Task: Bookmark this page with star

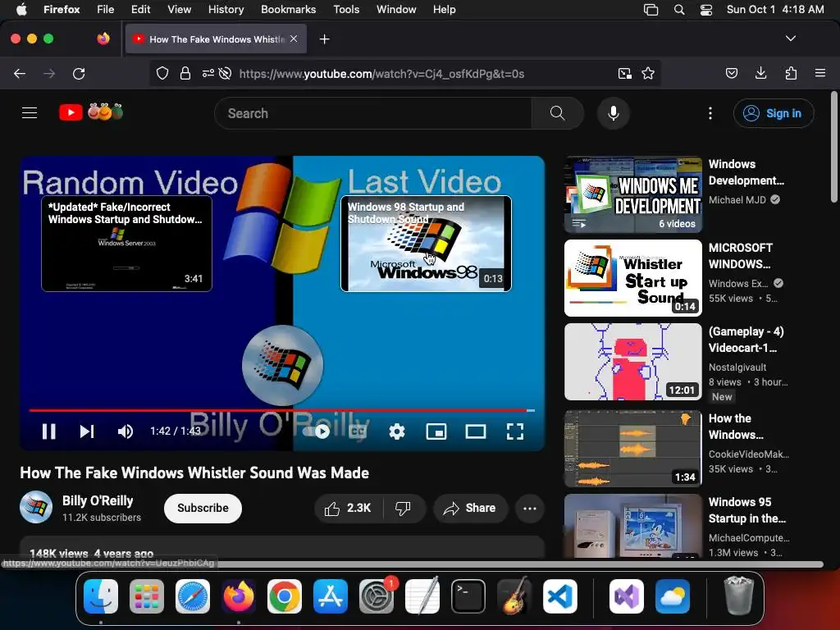Action: [x=648, y=73]
